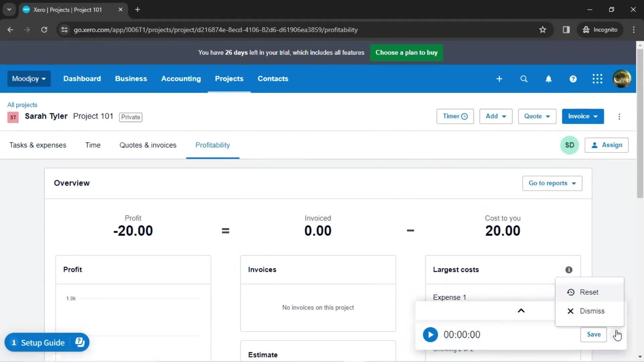The width and height of the screenshot is (644, 362).
Task: Open the user profile avatar
Action: pos(622,79)
